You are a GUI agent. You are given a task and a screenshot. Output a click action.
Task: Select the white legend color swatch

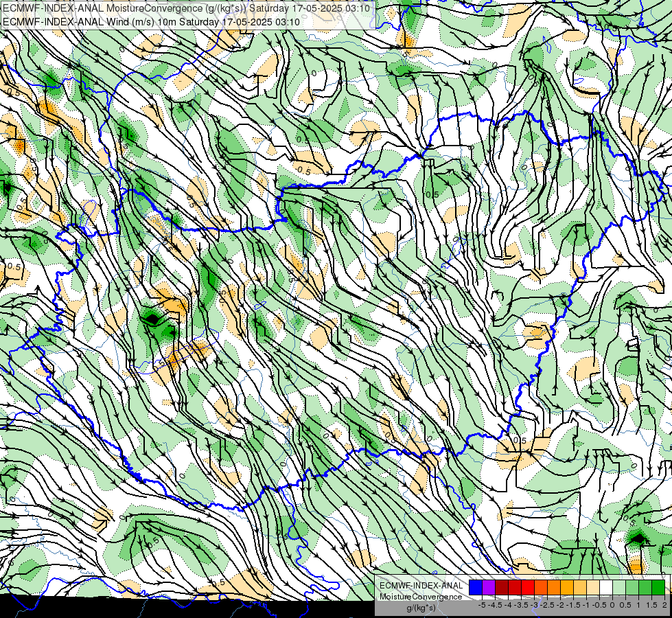click(x=606, y=587)
